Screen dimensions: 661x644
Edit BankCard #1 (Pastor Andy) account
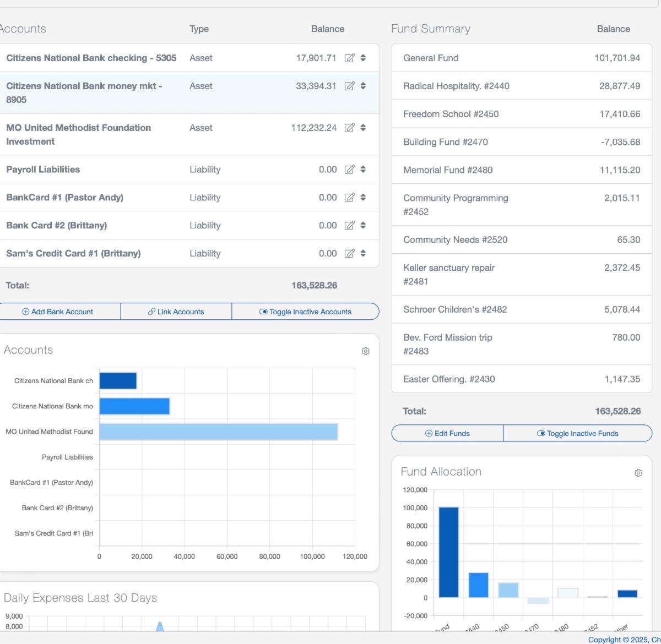click(x=349, y=198)
